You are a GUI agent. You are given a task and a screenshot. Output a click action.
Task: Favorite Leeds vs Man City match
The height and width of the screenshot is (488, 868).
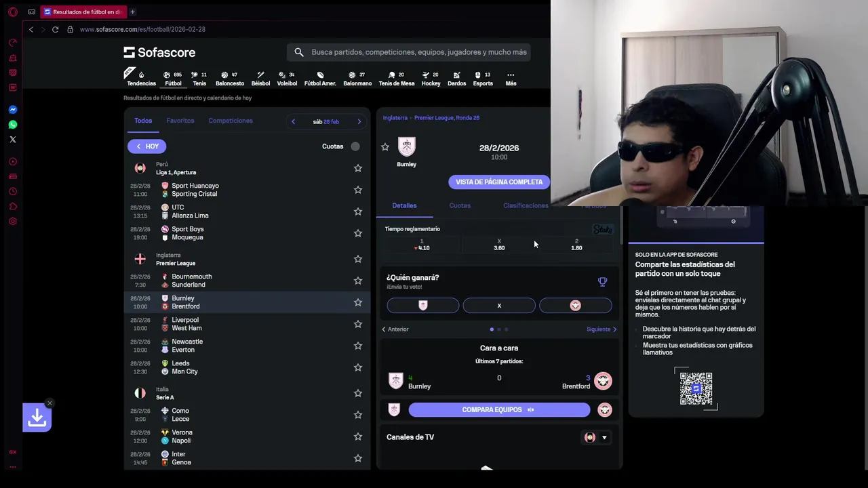click(358, 367)
